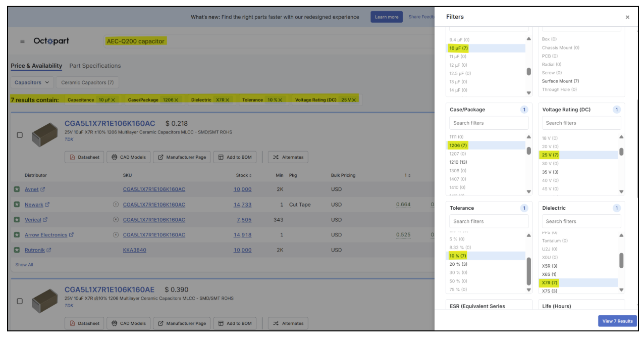This screenshot has width=644, height=339.
Task: Remove the Case/Package 1206 filter chip
Action: click(x=177, y=100)
